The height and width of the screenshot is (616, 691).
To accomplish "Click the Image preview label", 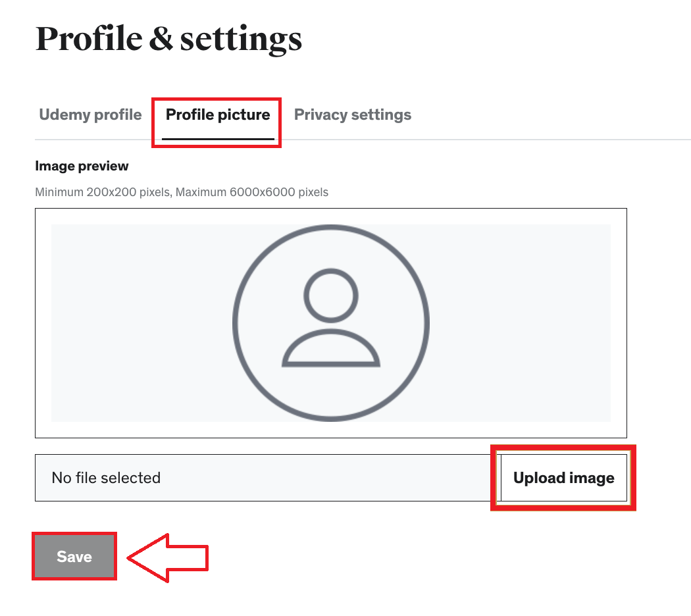I will tap(82, 166).
